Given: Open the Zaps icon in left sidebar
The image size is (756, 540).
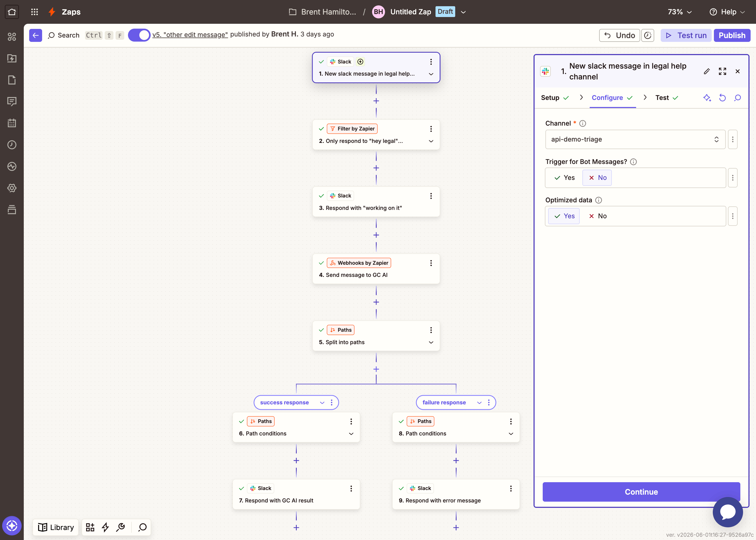Looking at the screenshot, I should coord(12,58).
